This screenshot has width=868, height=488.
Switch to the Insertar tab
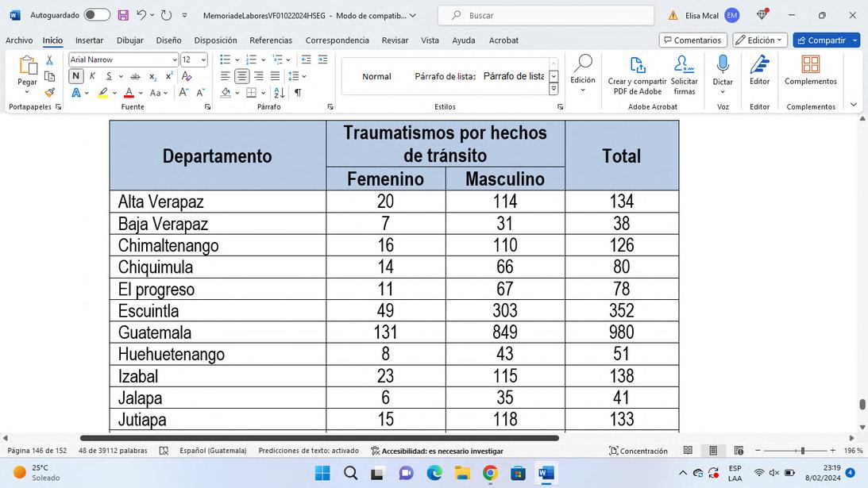[89, 40]
